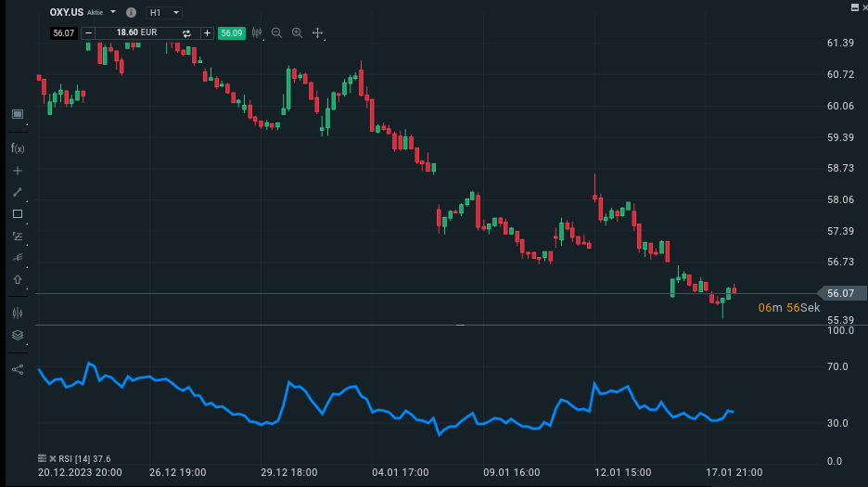Click the 04.01 17:00 time axis label

tap(401, 472)
